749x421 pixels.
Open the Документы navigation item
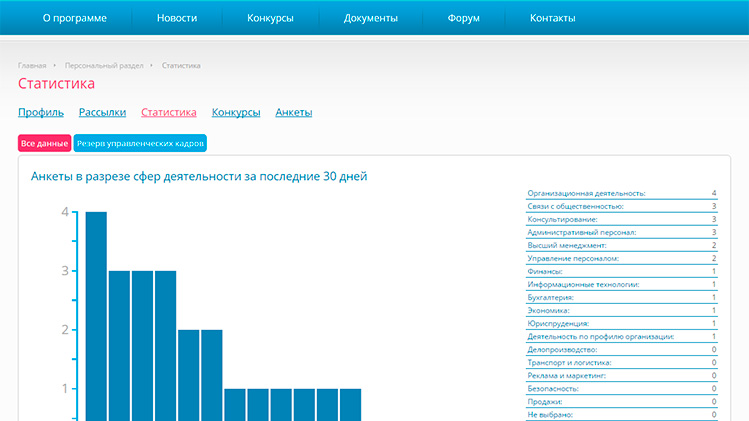point(371,18)
